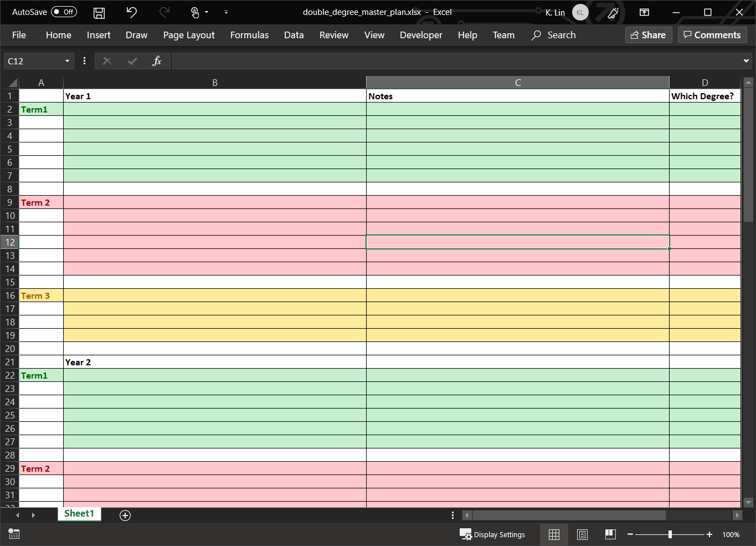Screen dimensions: 756x546
Task: Click the Search box in the ribbon
Action: pyautogui.click(x=554, y=35)
